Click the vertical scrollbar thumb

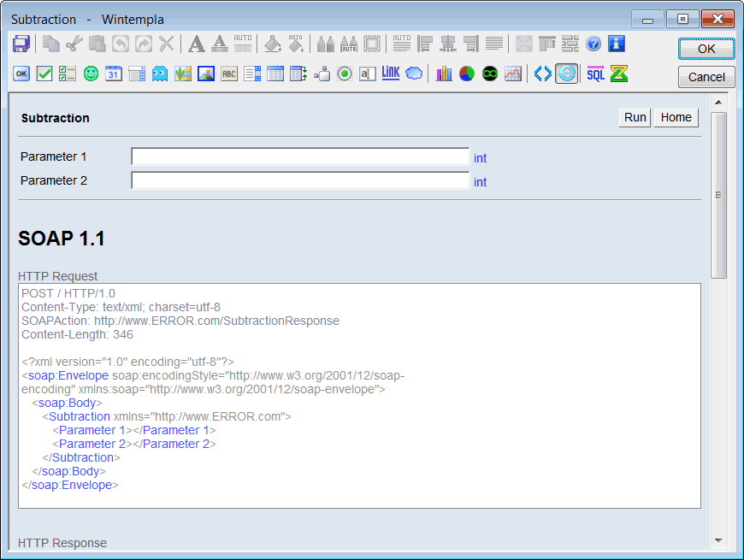pyautogui.click(x=718, y=195)
